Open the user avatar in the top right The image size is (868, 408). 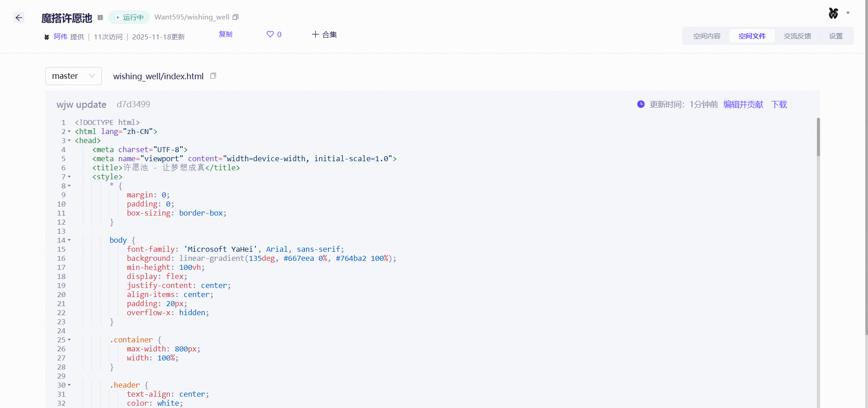coord(833,13)
